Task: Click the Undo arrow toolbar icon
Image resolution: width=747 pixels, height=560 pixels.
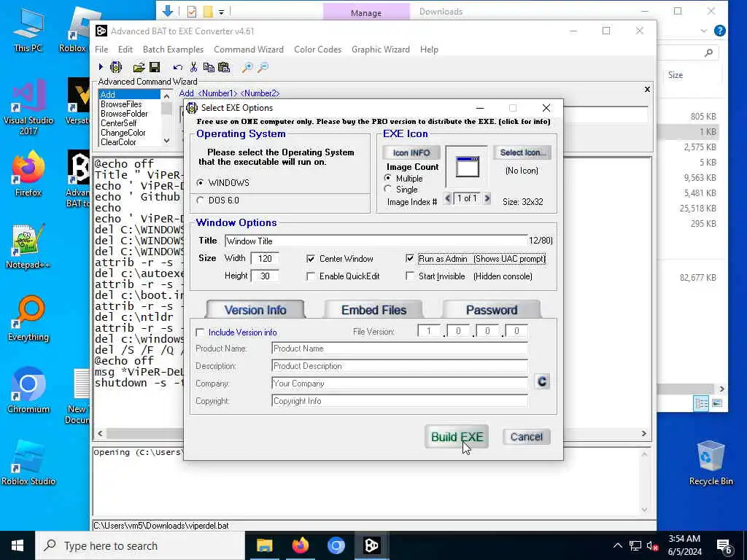Action: click(178, 67)
